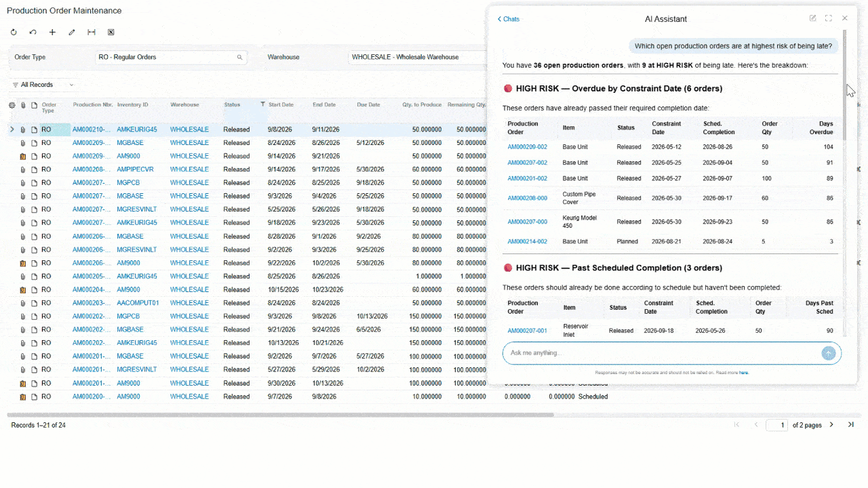This screenshot has height=488, width=868.
Task: Open AM000214-002 link in AI Assistant
Action: pyautogui.click(x=527, y=241)
